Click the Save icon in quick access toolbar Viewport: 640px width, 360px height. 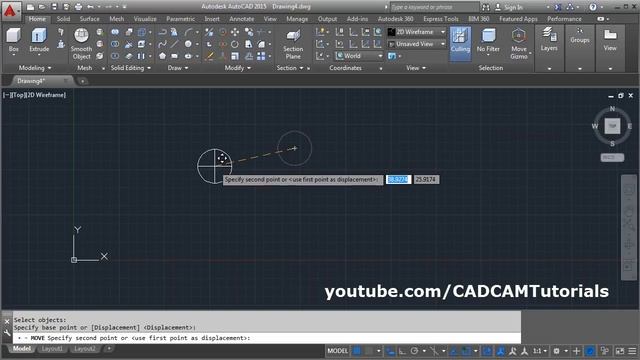[x=54, y=7]
